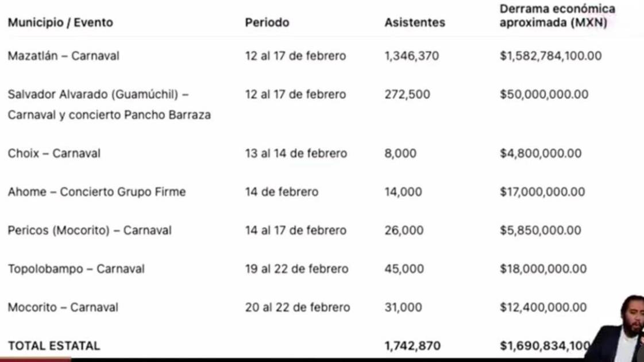644x362 pixels.
Task: Click the 'Choix – Carnaval' row label
Action: [54, 153]
